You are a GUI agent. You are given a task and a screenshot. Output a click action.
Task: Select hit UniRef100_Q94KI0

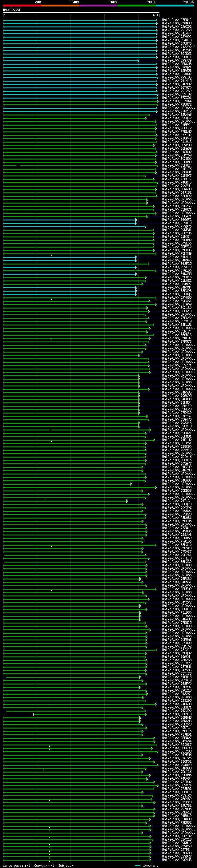[176, 40]
